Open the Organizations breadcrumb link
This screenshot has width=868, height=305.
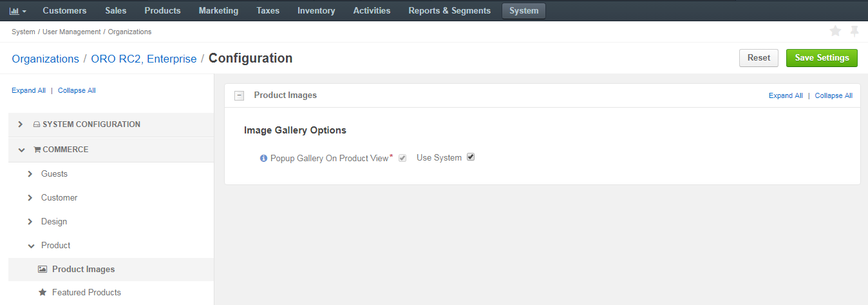tap(46, 59)
